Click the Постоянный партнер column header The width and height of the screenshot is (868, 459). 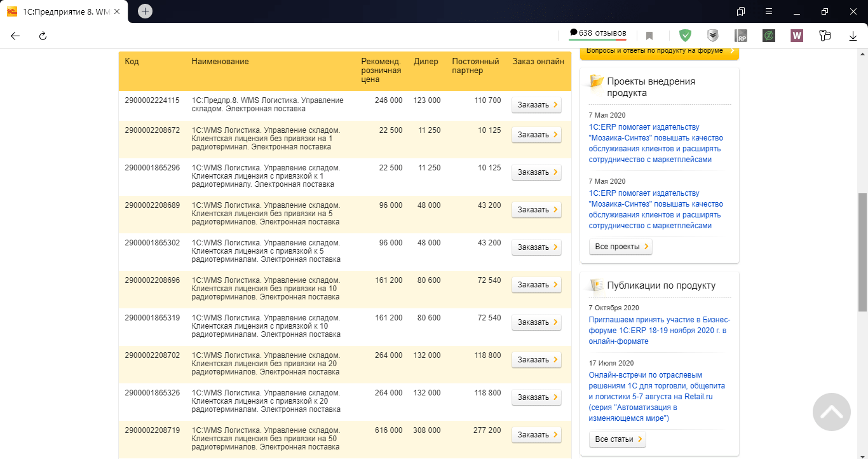(x=475, y=66)
